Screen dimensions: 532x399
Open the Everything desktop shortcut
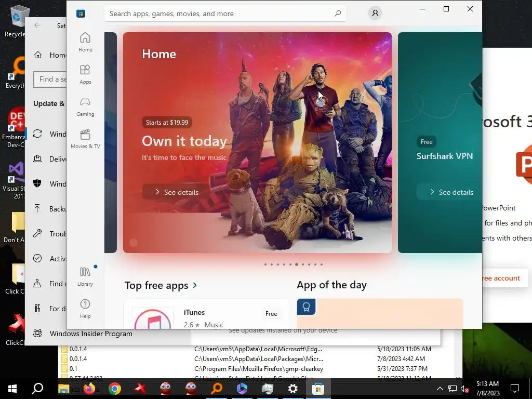(15, 73)
